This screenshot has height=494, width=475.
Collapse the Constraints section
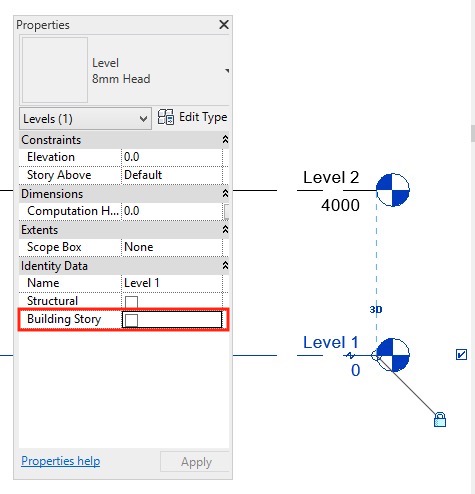pos(225,140)
